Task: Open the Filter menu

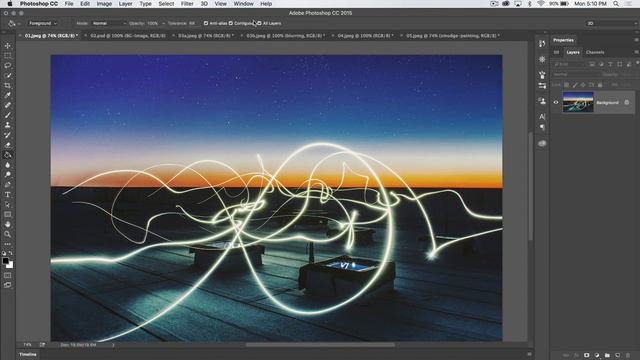Action: point(187,4)
